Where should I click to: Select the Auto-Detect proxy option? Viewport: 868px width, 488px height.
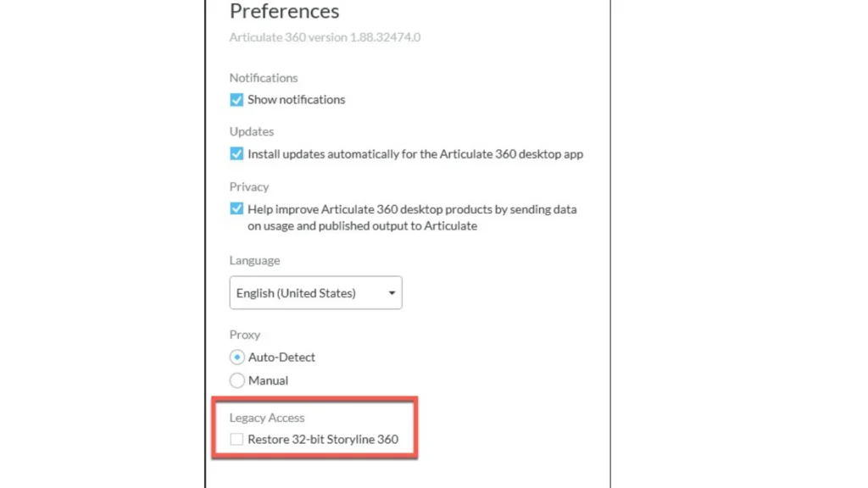(237, 357)
